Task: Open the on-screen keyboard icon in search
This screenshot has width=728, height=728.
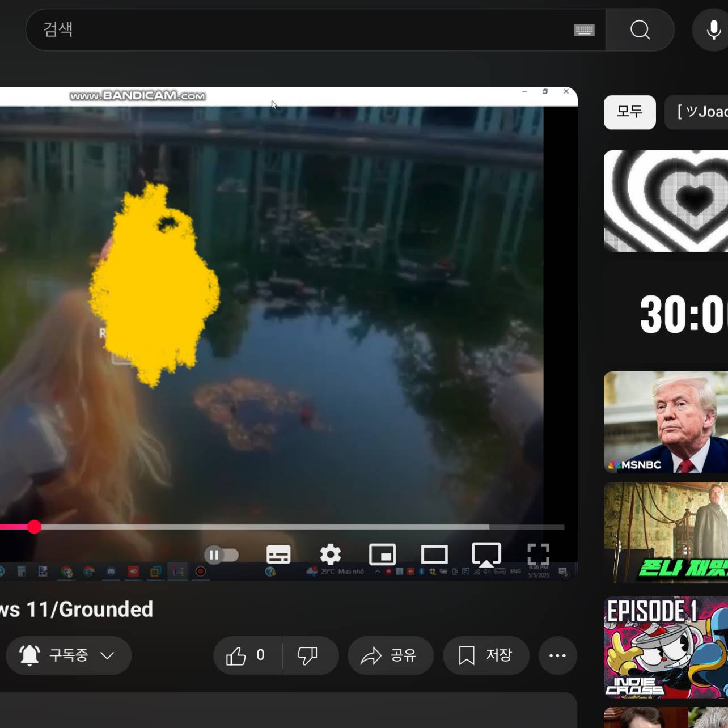Action: coord(584,30)
